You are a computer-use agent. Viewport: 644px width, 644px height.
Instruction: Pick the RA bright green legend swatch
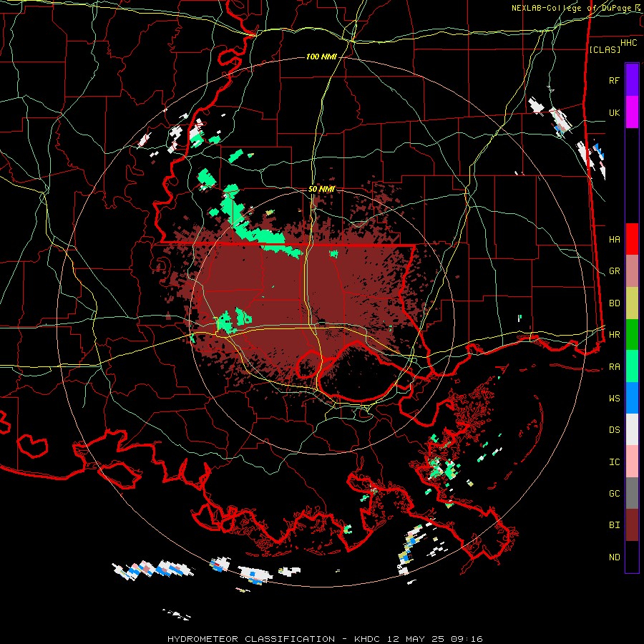tap(632, 366)
